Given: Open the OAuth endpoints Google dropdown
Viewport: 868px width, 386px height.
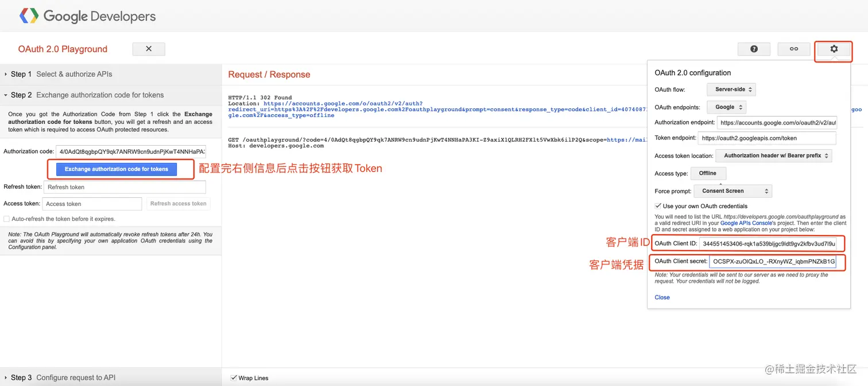Looking at the screenshot, I should (726, 107).
